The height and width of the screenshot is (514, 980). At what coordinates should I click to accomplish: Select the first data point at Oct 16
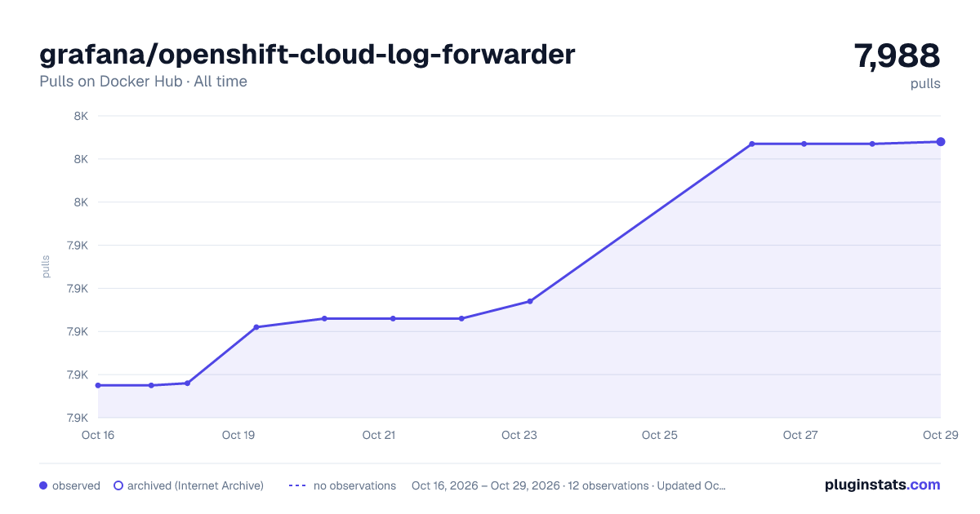pos(98,385)
